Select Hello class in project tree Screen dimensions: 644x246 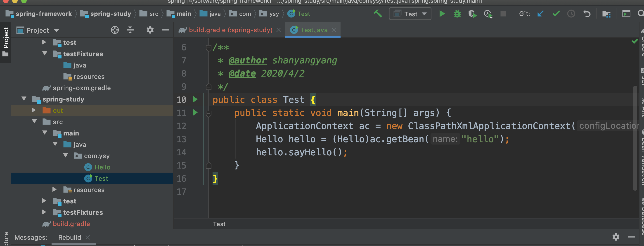click(102, 167)
